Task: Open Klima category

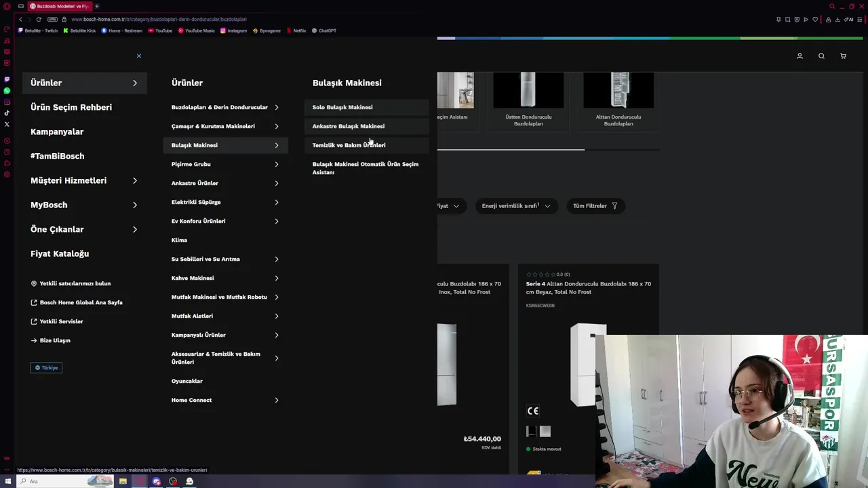Action: (179, 240)
